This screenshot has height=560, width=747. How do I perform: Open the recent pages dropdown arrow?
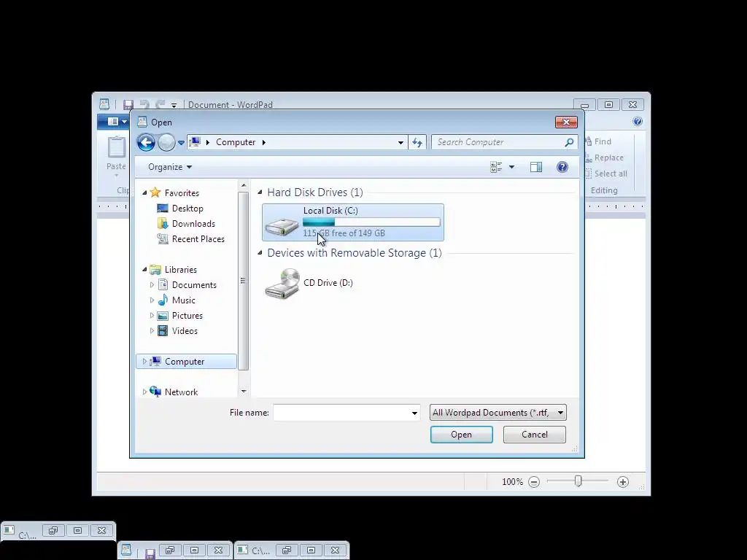181,142
